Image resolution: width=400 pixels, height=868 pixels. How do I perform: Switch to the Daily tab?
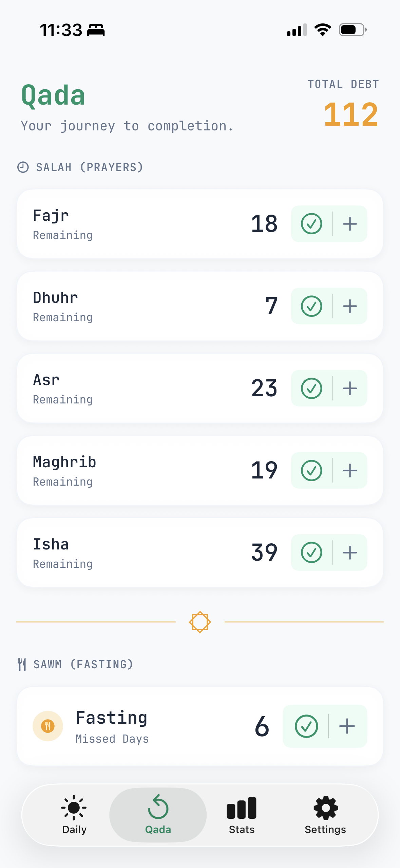(x=74, y=814)
